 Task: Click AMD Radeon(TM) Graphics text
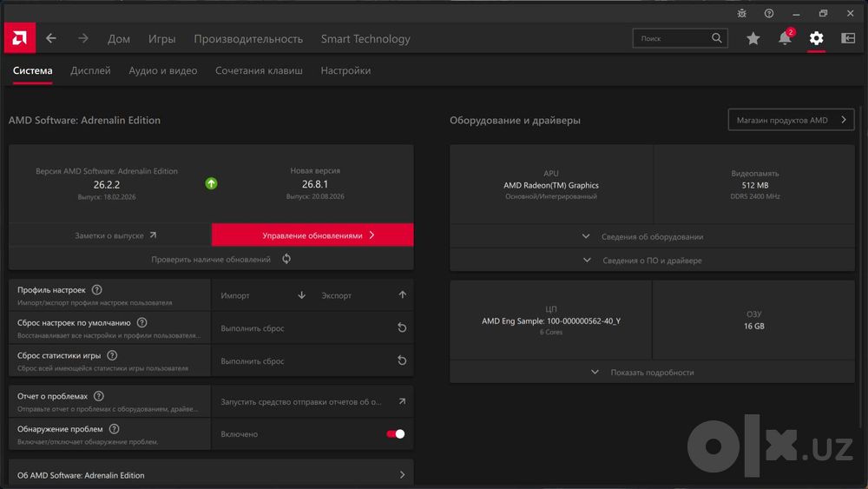pos(551,185)
